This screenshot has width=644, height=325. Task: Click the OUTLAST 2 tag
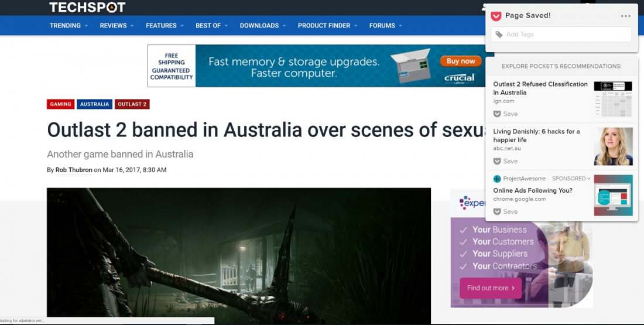pos(132,104)
